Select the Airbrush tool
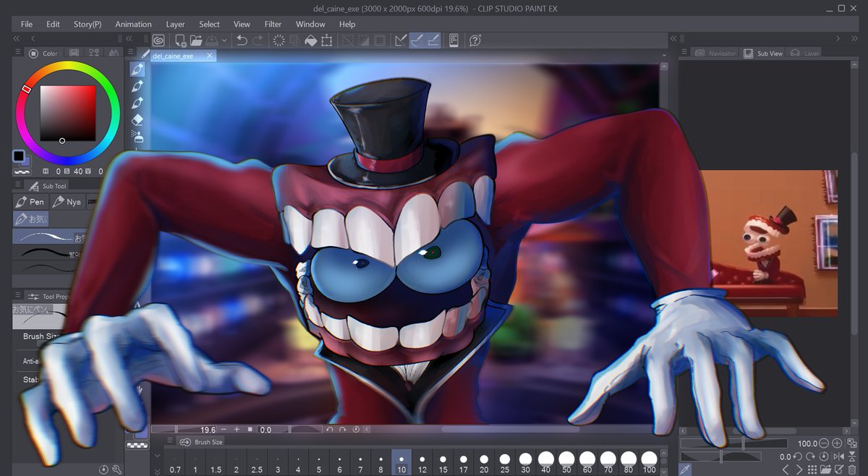 point(138,135)
